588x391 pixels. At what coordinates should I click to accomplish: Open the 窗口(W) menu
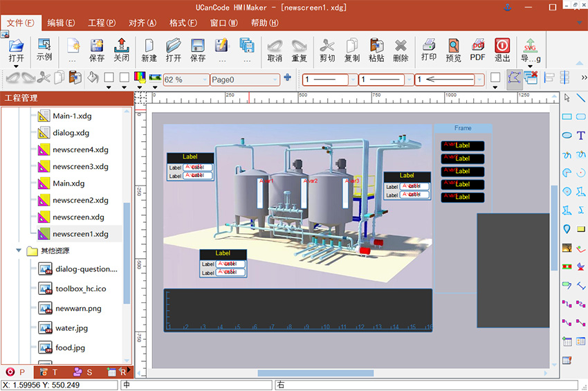point(224,23)
